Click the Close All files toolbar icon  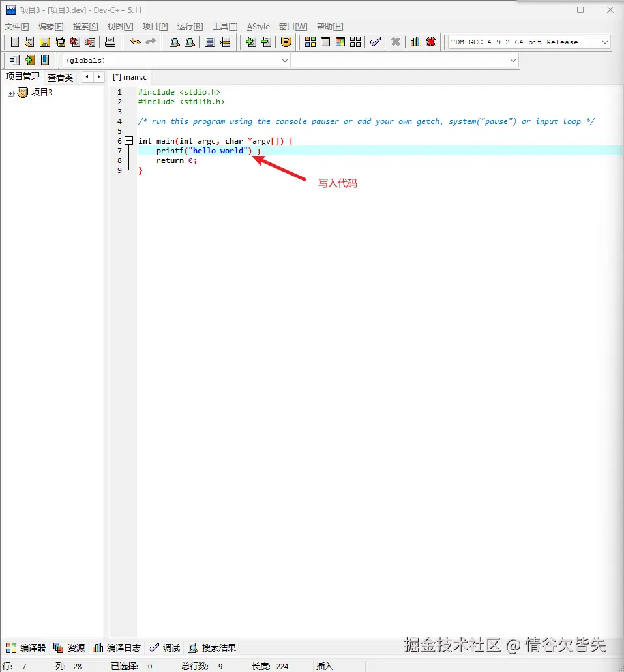(90, 42)
